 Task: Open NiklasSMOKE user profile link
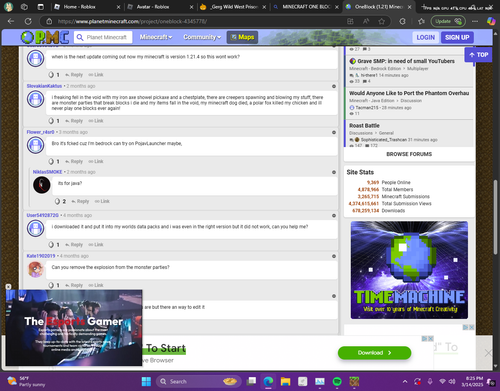tap(47, 172)
